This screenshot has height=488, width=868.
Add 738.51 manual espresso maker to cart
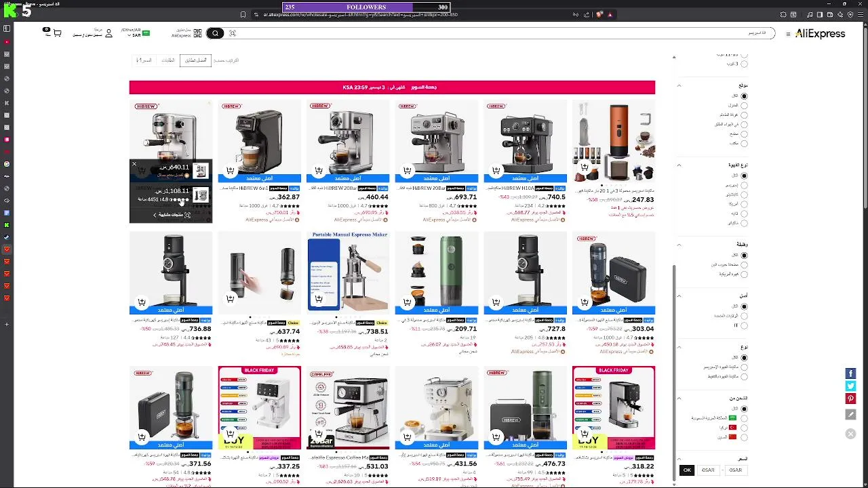pos(319,298)
